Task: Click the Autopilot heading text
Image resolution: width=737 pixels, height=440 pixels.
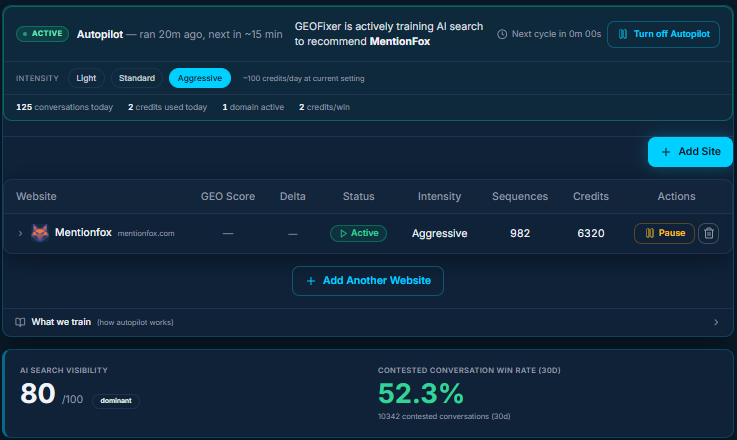Action: tap(100, 34)
